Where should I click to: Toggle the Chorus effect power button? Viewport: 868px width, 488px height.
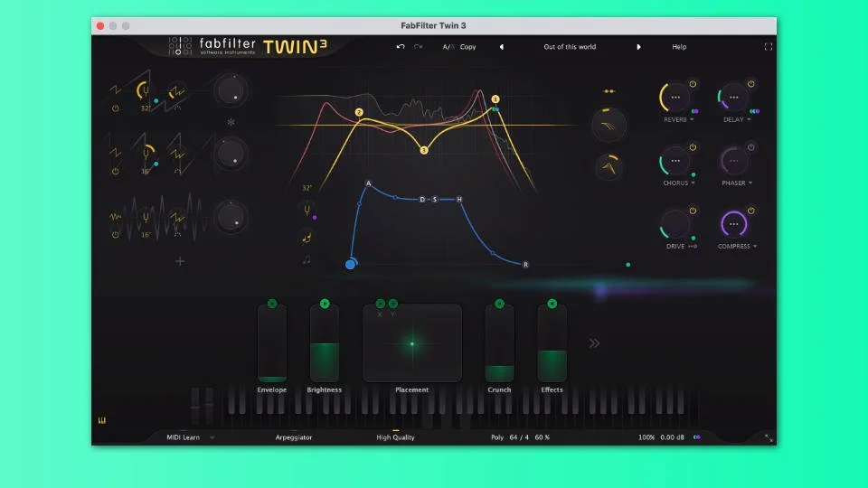693,147
